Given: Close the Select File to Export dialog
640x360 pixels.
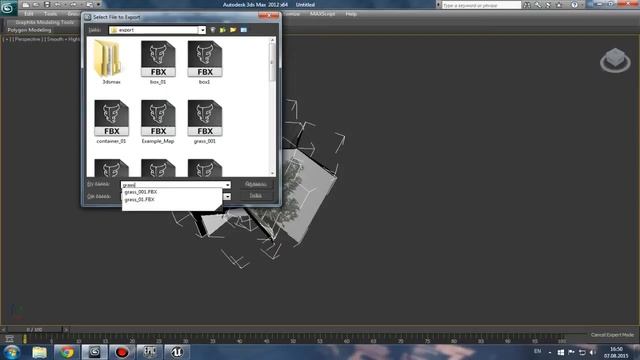Looking at the screenshot, I should click(269, 16).
